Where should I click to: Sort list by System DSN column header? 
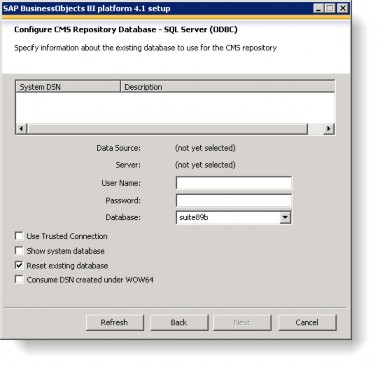pyautogui.click(x=68, y=87)
